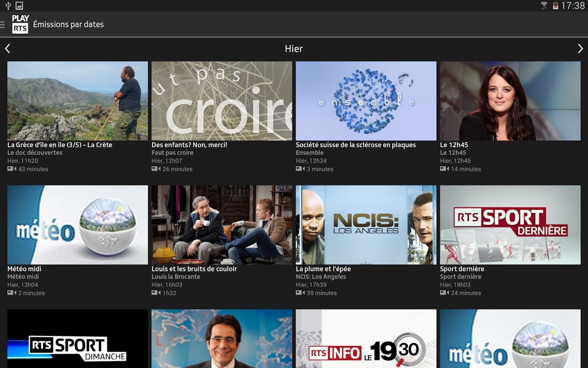This screenshot has width=588, height=368.
Task: Click the Ensemble subtitle text
Action: (x=310, y=153)
